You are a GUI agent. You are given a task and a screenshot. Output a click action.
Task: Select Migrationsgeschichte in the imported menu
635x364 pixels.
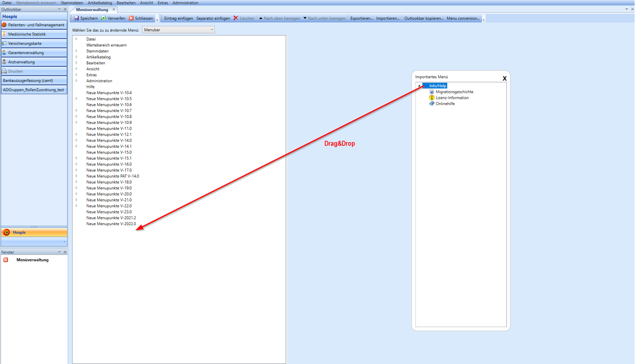(454, 92)
